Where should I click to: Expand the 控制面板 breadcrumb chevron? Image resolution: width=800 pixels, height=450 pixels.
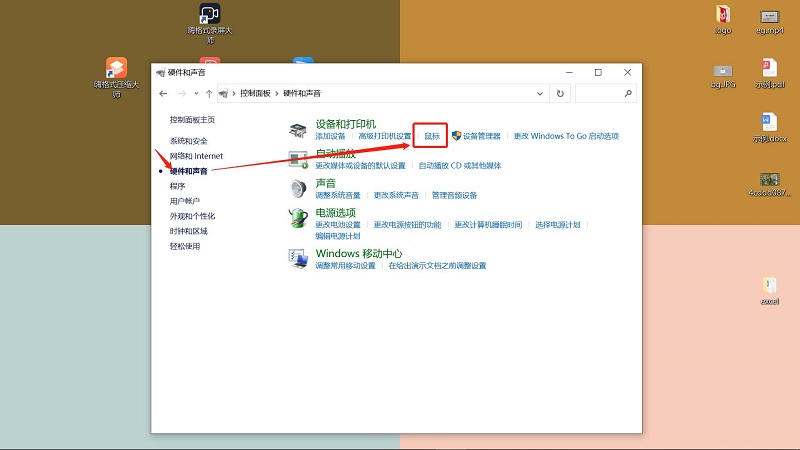[x=276, y=93]
